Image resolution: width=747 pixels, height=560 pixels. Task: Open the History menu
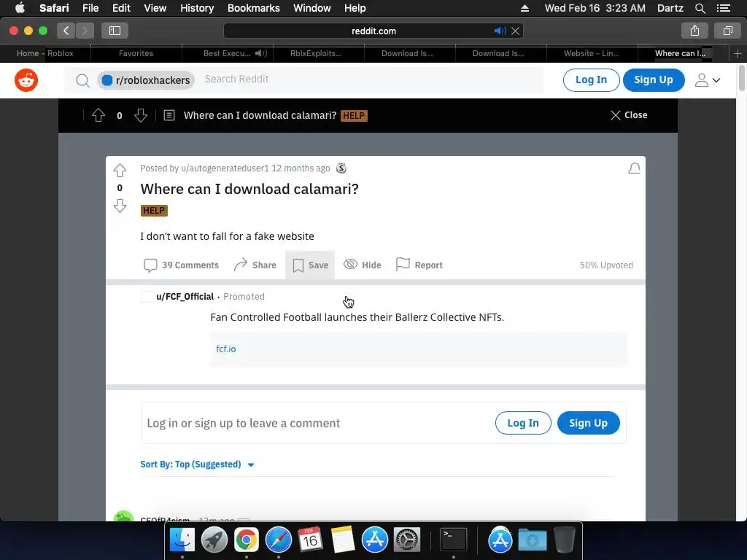(197, 8)
